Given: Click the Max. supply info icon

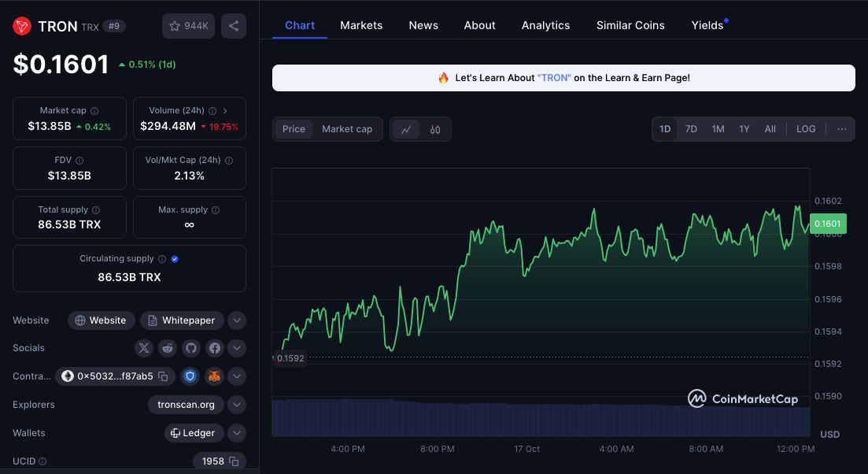Looking at the screenshot, I should (x=216, y=210).
